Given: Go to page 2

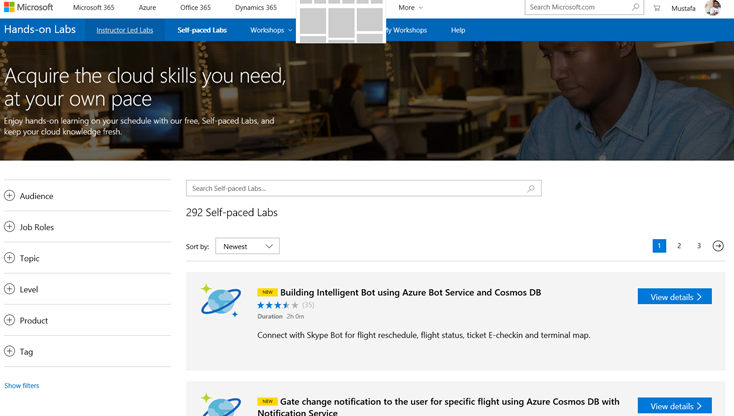Looking at the screenshot, I should pos(679,246).
